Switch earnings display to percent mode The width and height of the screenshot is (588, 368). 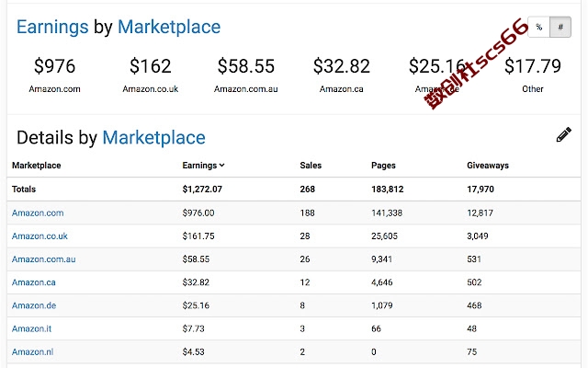[x=539, y=27]
